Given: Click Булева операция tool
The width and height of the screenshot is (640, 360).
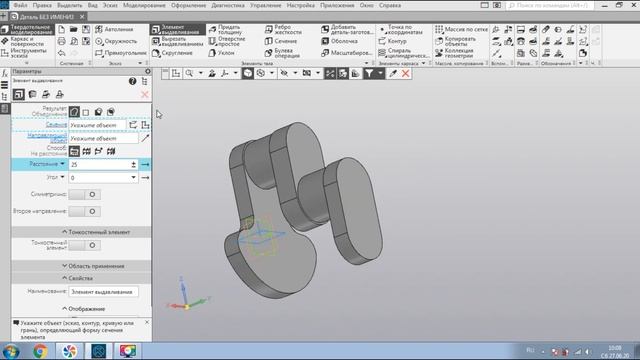Looking at the screenshot, I should [282, 53].
